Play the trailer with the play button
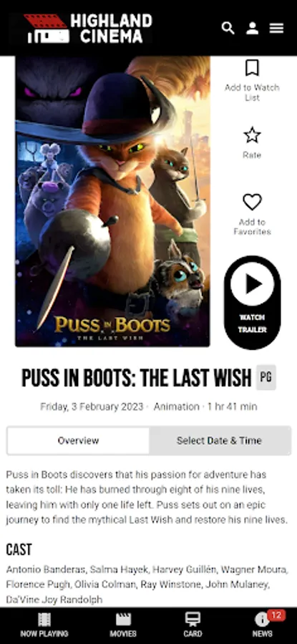The height and width of the screenshot is (644, 297). coord(252,284)
